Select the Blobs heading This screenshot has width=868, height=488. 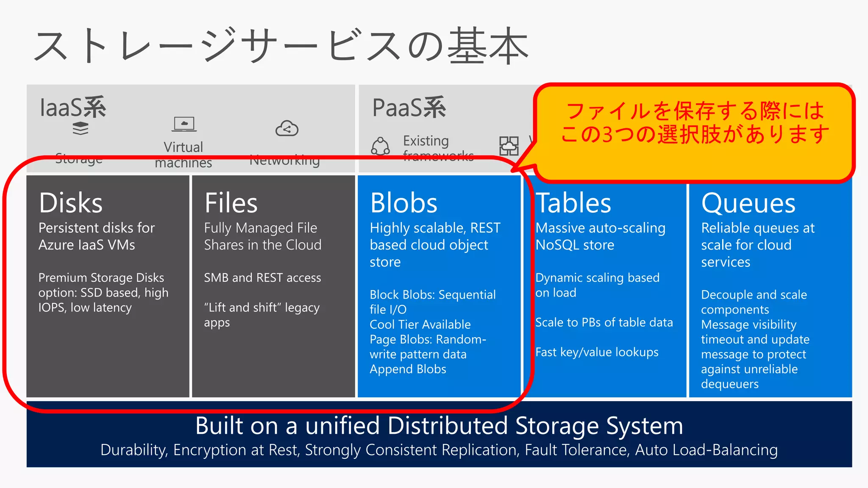403,202
